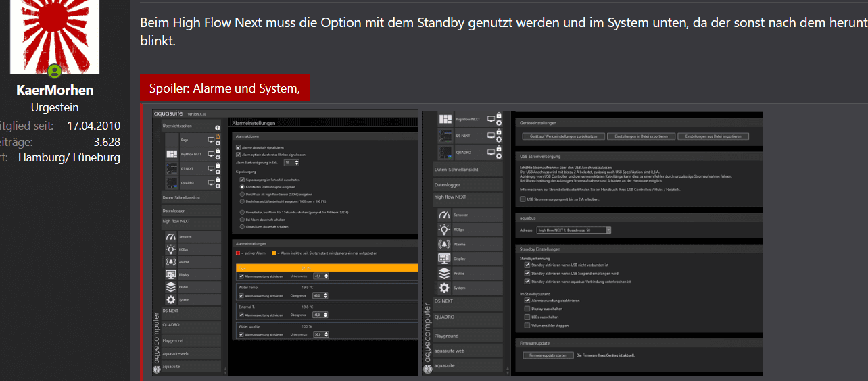
Task: Expand Übersichtsseiten section in left screenshot
Action: pos(191,126)
